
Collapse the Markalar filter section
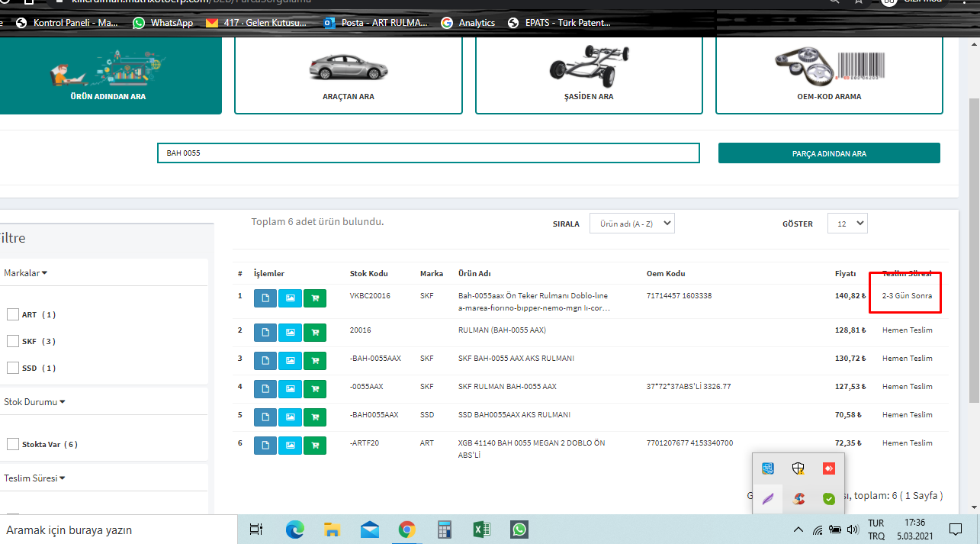click(25, 273)
